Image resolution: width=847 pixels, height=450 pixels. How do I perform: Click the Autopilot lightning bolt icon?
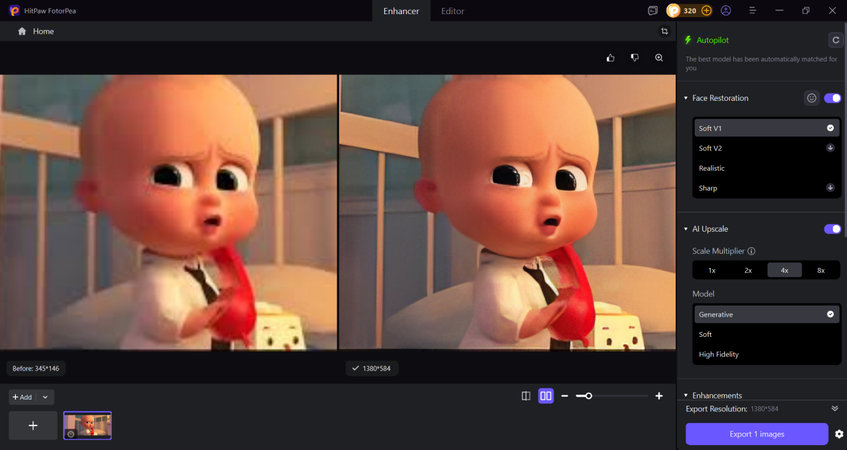pos(688,40)
